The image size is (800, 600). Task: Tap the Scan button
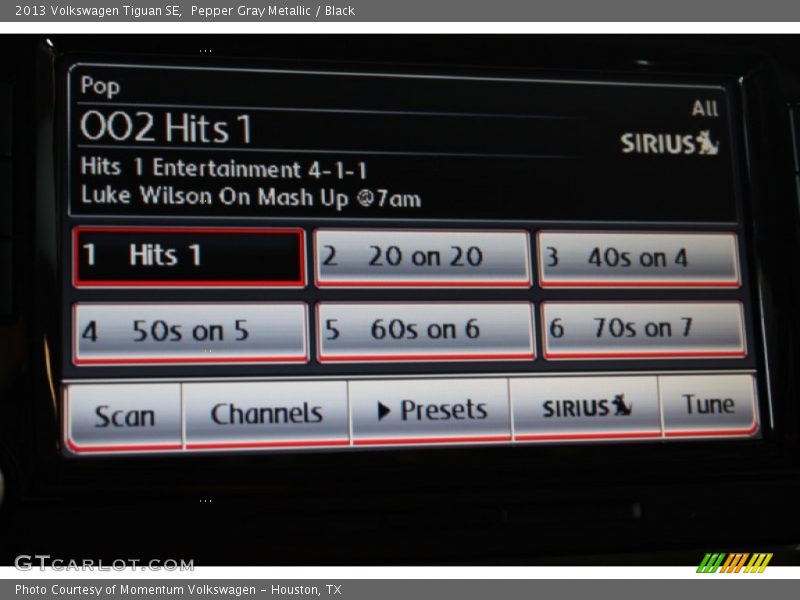click(x=124, y=417)
